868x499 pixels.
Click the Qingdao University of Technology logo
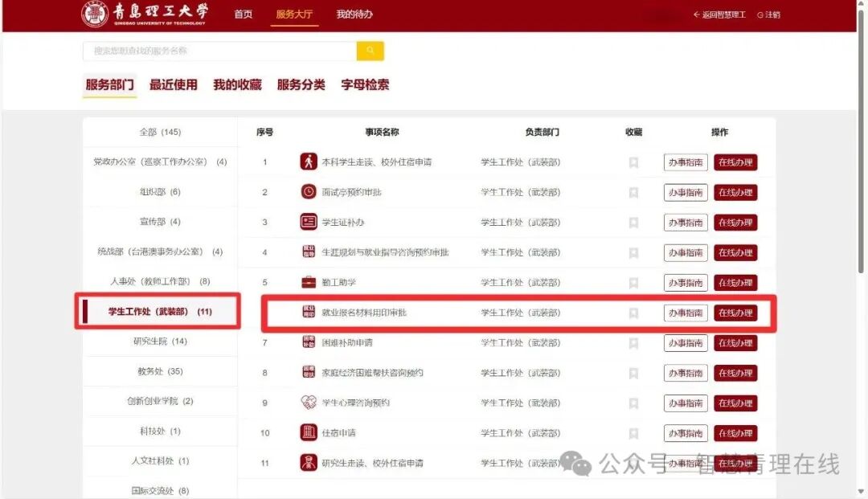pyautogui.click(x=145, y=14)
